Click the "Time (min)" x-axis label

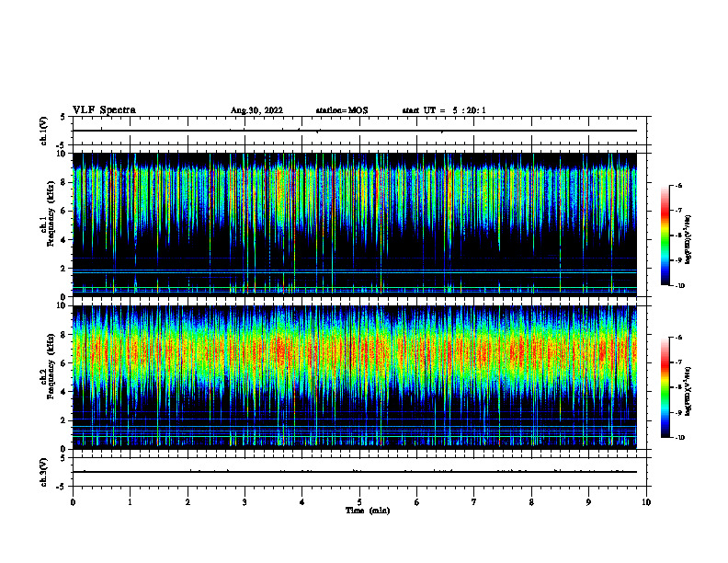coord(368,511)
